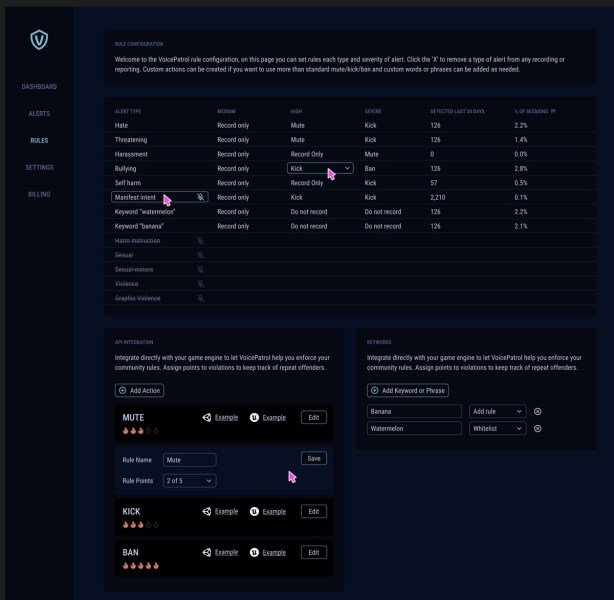Remove the Banana keyword
Viewport: 614px width, 600px height.
(538, 412)
